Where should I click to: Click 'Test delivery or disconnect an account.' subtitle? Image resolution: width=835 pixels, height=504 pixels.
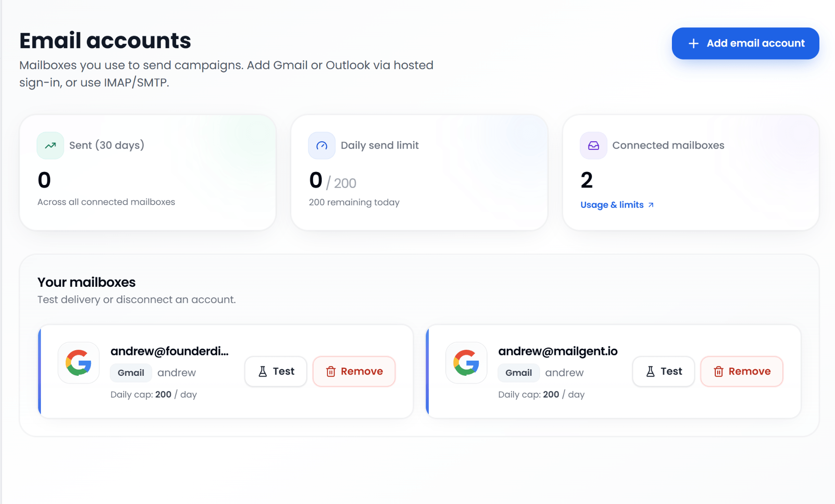137,300
